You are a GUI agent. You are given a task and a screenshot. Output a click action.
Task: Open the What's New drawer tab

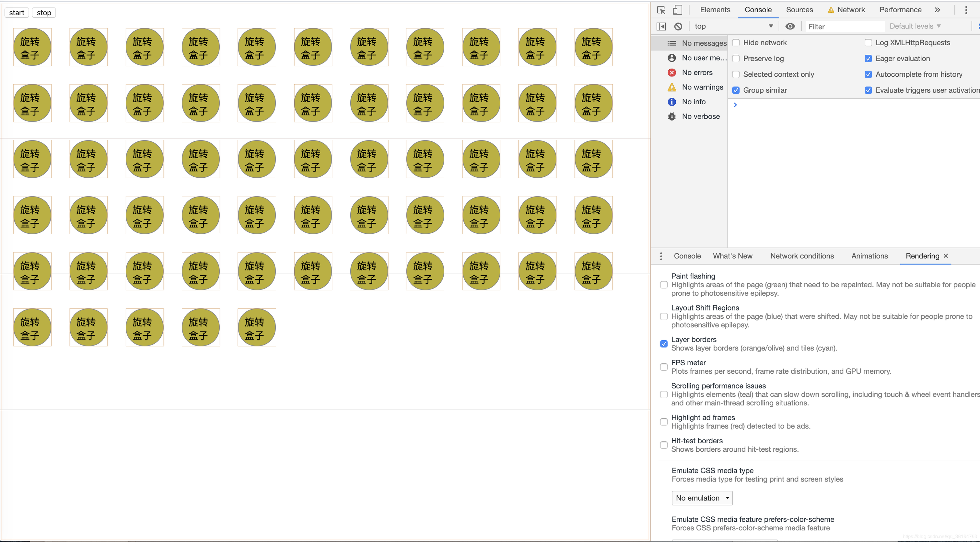[x=732, y=256]
